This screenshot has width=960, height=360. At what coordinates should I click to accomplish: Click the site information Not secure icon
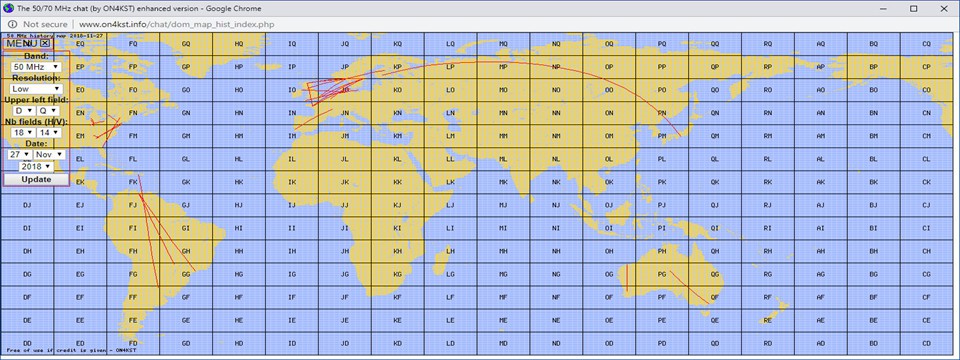(x=12, y=24)
